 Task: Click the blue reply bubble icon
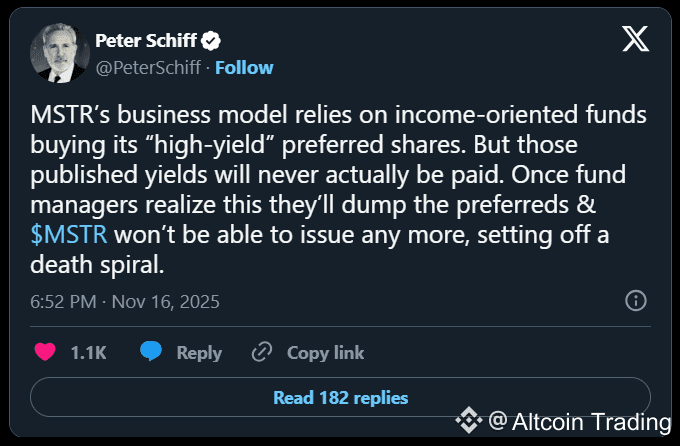[x=151, y=352]
